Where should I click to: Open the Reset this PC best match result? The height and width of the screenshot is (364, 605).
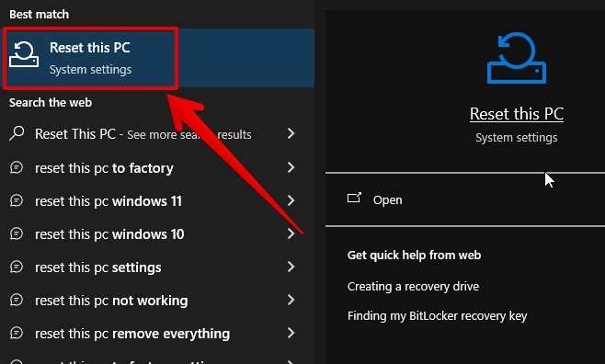pos(157,58)
